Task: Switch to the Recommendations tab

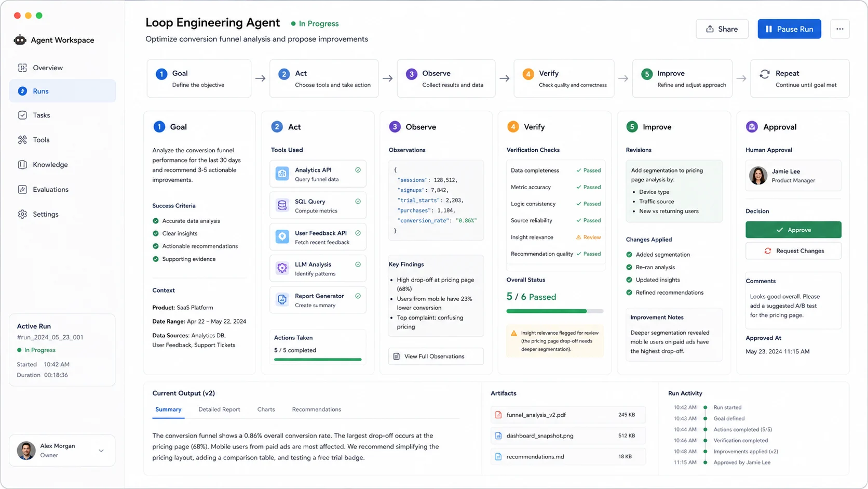Action: 316,409
